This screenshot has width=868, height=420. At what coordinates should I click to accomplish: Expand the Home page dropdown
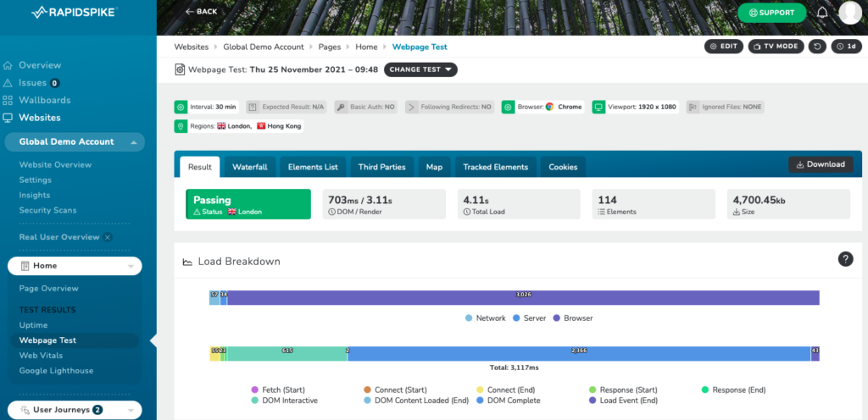(x=75, y=266)
